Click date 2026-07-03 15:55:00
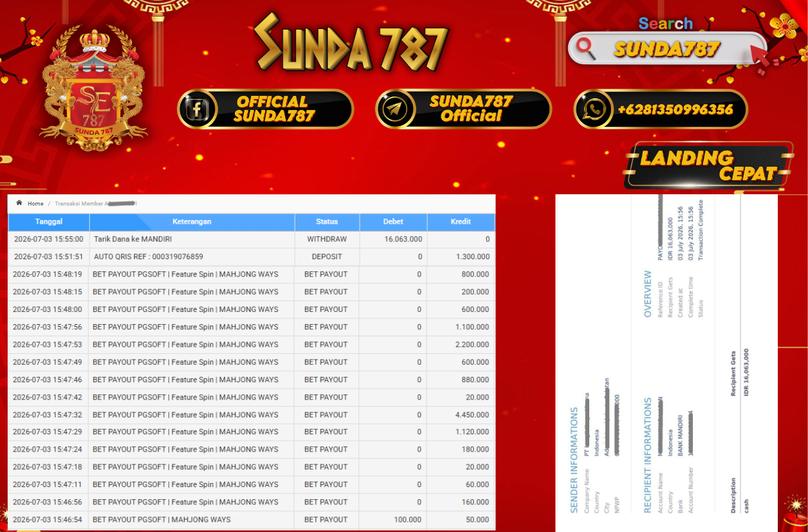 pos(49,239)
